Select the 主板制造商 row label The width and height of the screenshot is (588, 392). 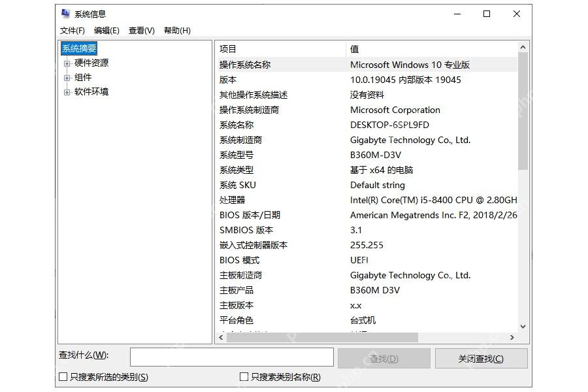click(x=240, y=275)
